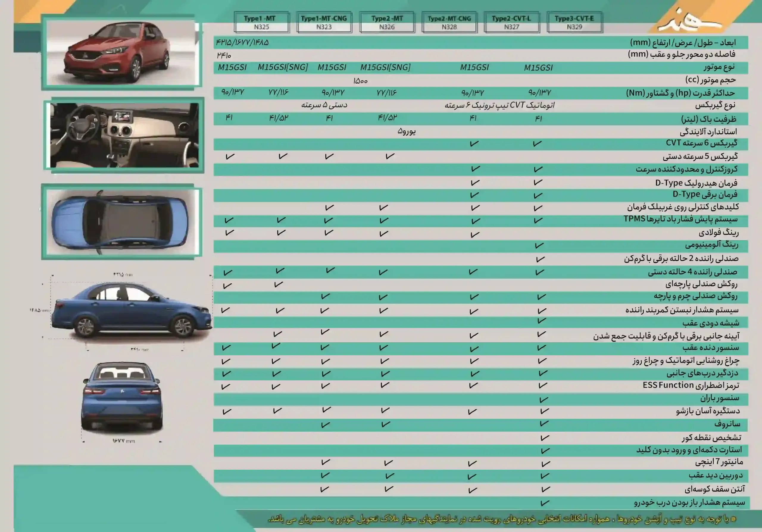
Task: Click the yellow footnote text at the bottom
Action: point(501,519)
